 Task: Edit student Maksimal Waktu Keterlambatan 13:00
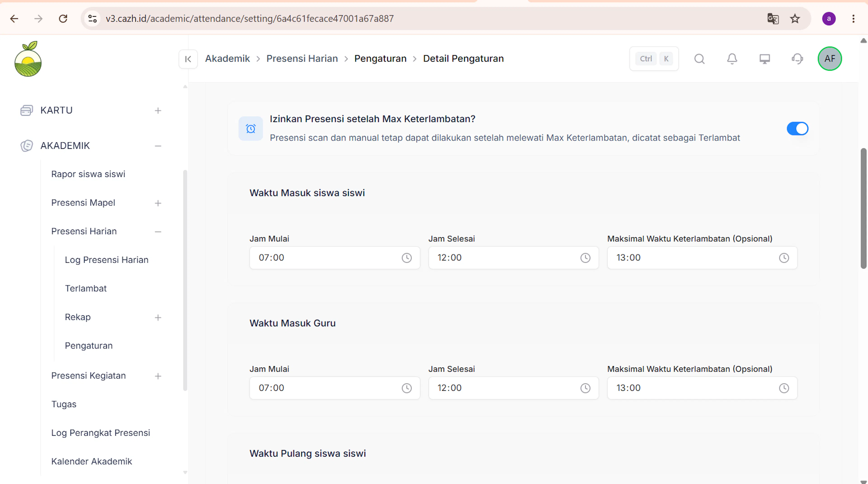click(702, 258)
